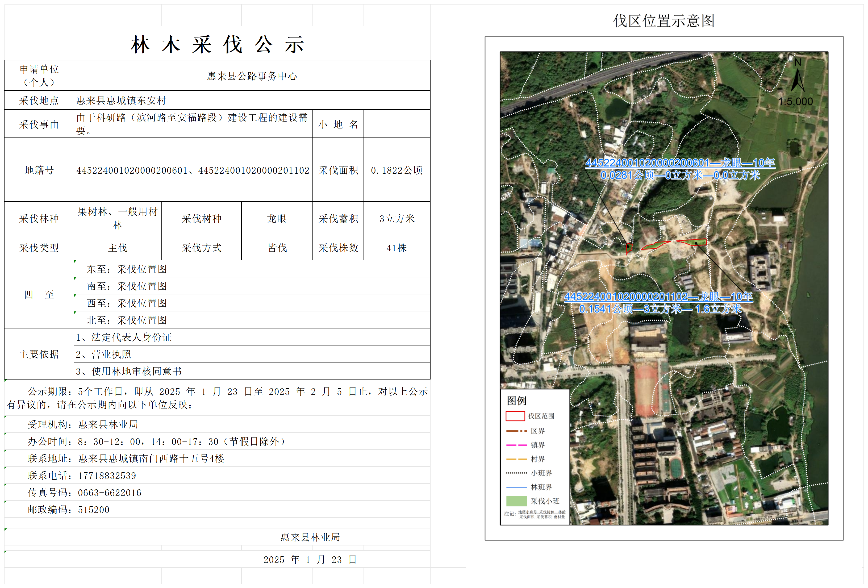Click the magenta 镇界 legend line symbol
Viewport: 868px width, 588px height.
coord(516,445)
